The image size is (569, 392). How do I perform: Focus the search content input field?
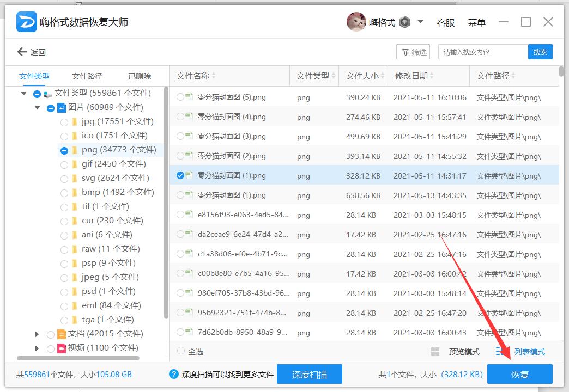[483, 52]
